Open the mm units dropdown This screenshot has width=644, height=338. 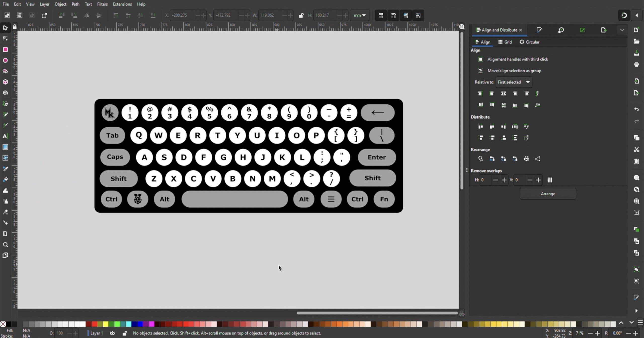(x=359, y=15)
